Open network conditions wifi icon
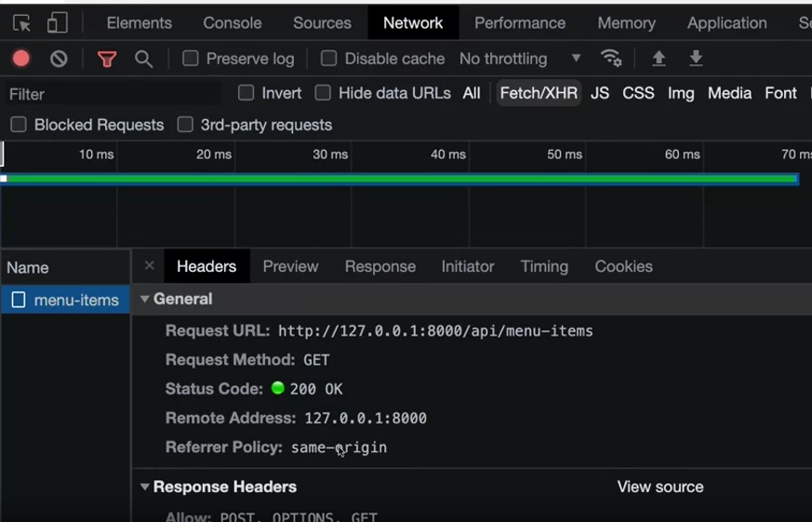The width and height of the screenshot is (812, 522). pos(611,59)
